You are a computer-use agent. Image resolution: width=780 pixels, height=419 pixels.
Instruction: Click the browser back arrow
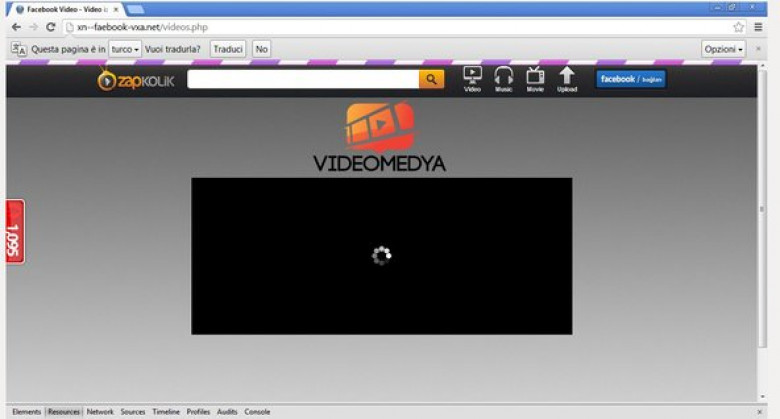click(16, 27)
